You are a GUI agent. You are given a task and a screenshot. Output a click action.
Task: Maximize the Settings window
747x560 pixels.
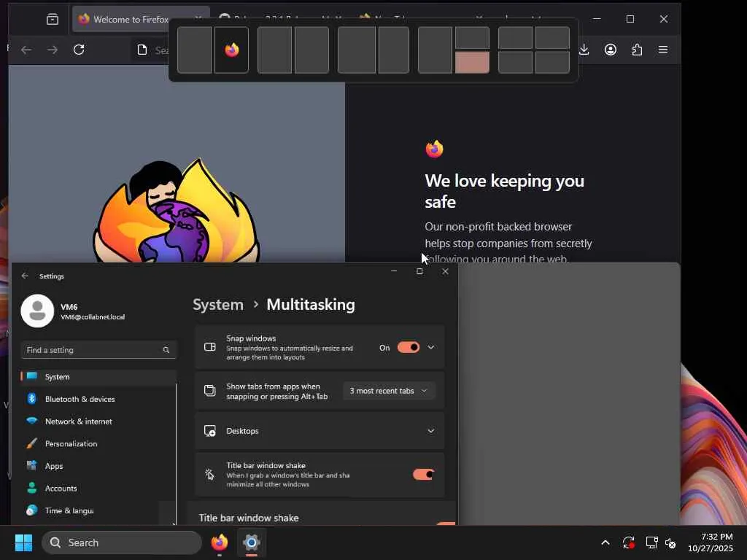tap(419, 271)
